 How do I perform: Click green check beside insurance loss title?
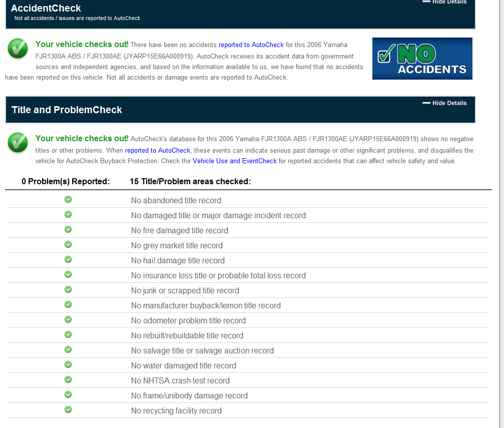click(68, 274)
